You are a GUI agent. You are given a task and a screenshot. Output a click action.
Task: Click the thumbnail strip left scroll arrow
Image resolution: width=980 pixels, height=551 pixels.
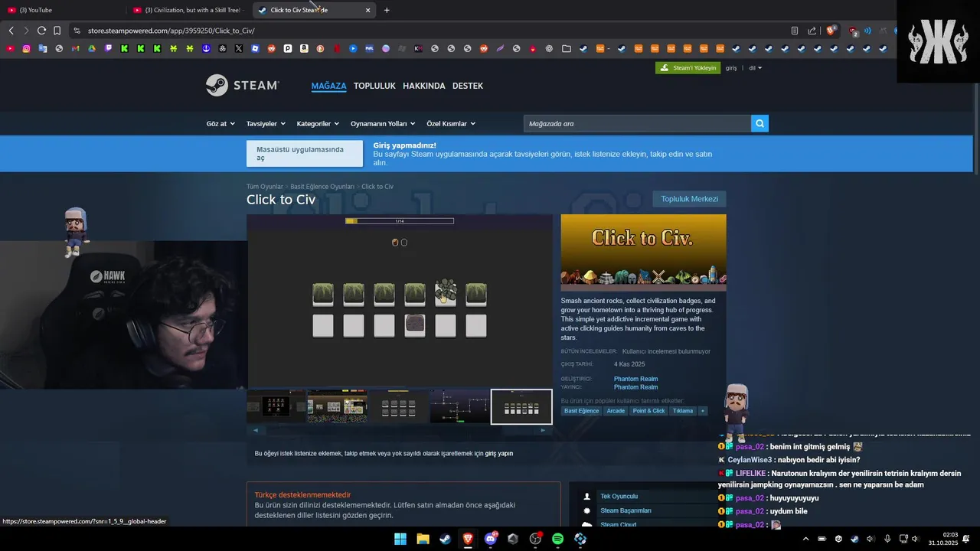pyautogui.click(x=255, y=430)
